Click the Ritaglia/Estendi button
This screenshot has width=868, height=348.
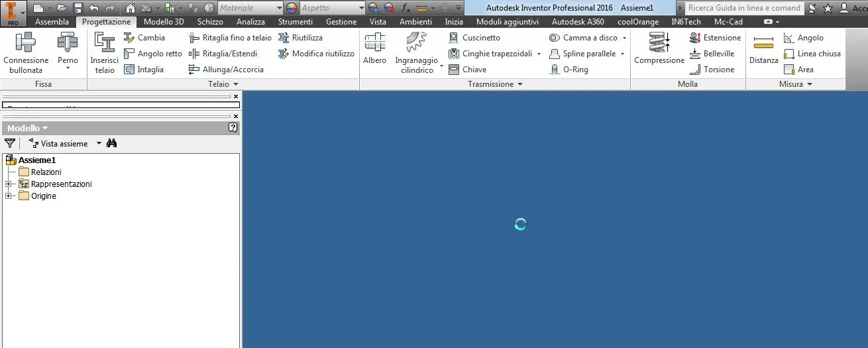click(x=223, y=54)
